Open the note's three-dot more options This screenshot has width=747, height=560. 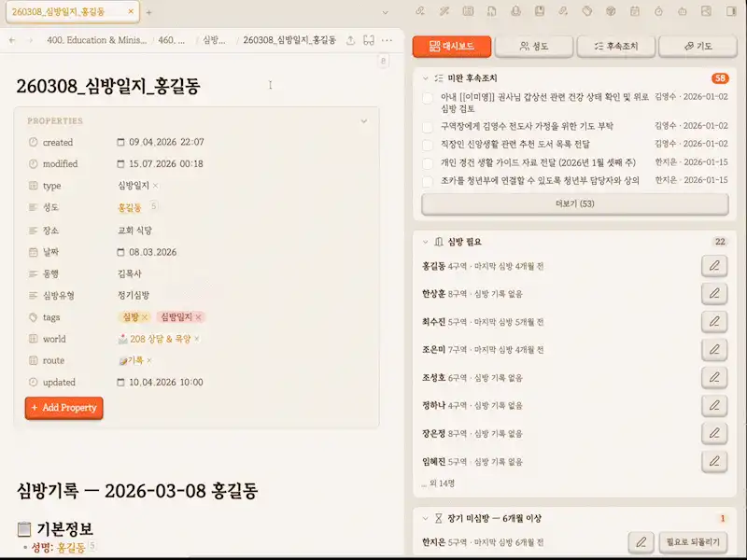coord(387,40)
